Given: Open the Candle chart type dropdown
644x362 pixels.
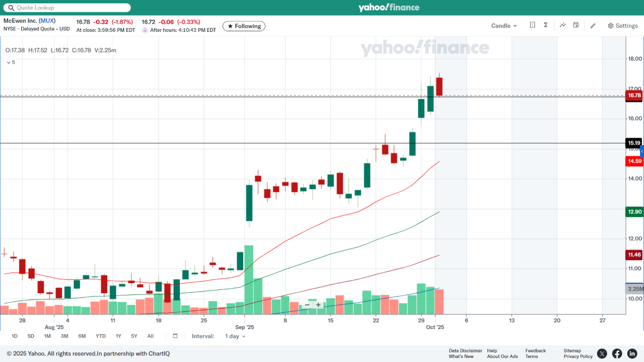Looking at the screenshot, I should tap(504, 26).
